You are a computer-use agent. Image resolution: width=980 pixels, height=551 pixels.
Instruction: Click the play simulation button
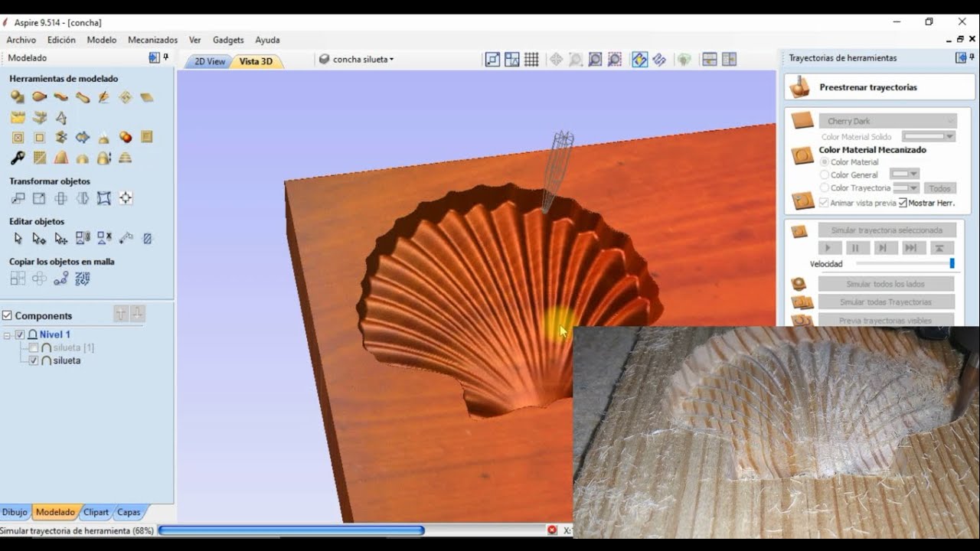(x=830, y=248)
